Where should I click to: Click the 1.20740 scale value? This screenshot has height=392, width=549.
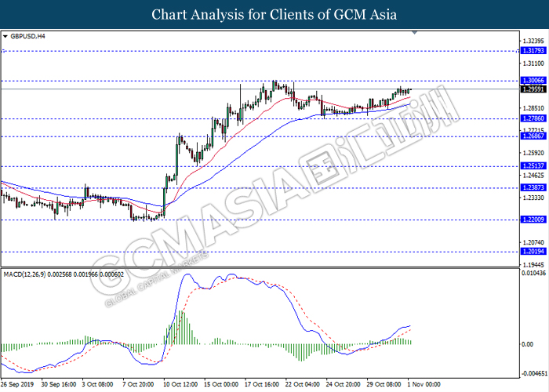click(x=533, y=242)
